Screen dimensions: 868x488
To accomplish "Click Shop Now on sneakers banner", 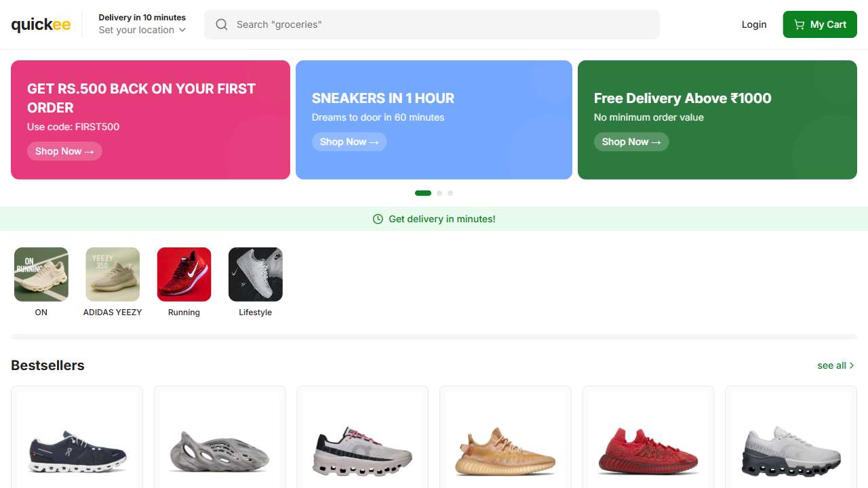I will click(349, 142).
